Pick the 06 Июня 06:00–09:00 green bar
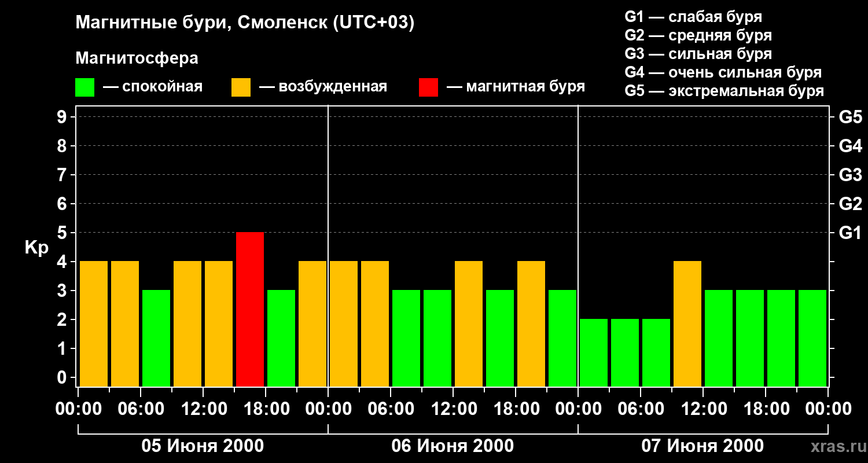The height and width of the screenshot is (463, 868). [406, 338]
